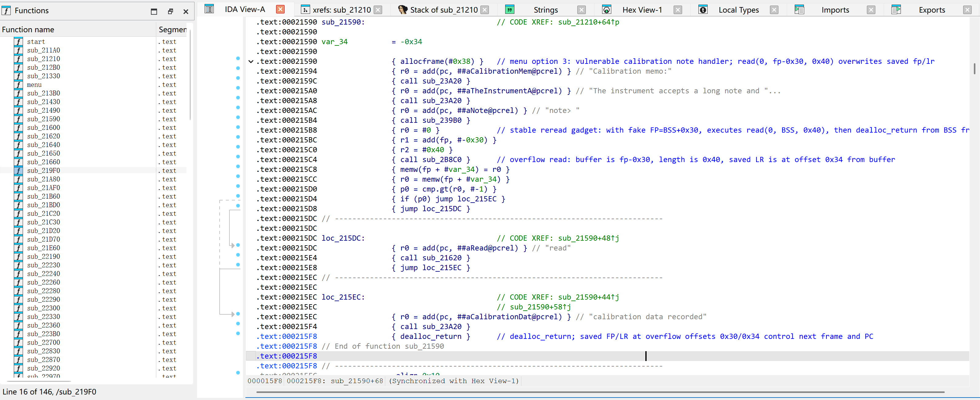Close the Hex View-1 tab
The image size is (980, 400).
coord(678,10)
